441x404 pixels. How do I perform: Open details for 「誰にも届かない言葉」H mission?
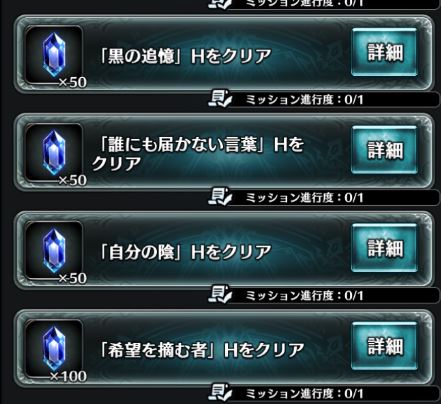pos(384,150)
